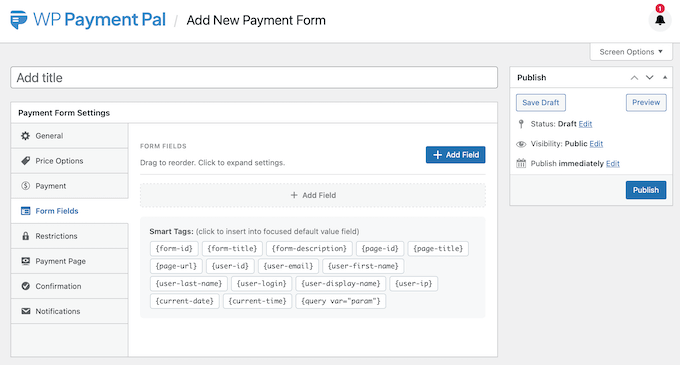The height and width of the screenshot is (365, 680).
Task: Focus the Add title field
Action: coord(254,78)
